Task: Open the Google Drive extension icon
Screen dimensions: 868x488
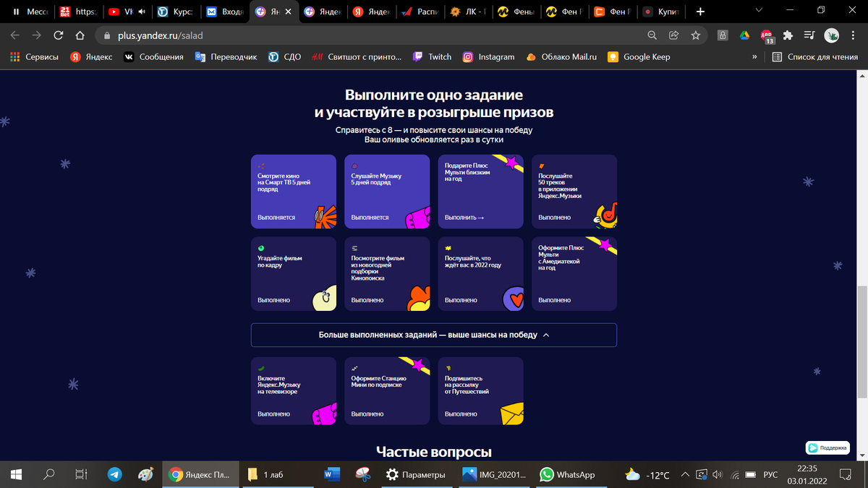Action: tap(744, 35)
